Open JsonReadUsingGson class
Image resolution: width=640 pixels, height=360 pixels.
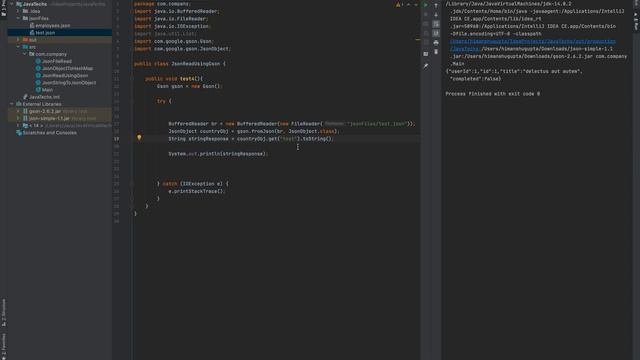click(x=65, y=76)
